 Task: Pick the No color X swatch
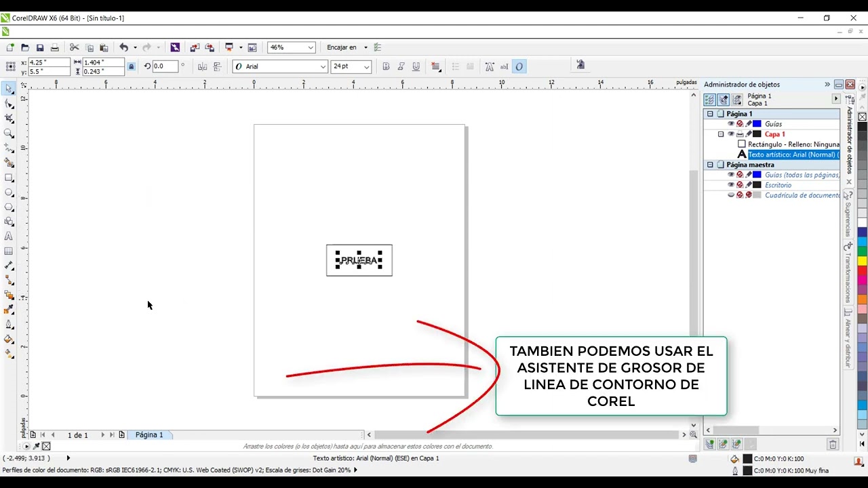click(x=863, y=117)
